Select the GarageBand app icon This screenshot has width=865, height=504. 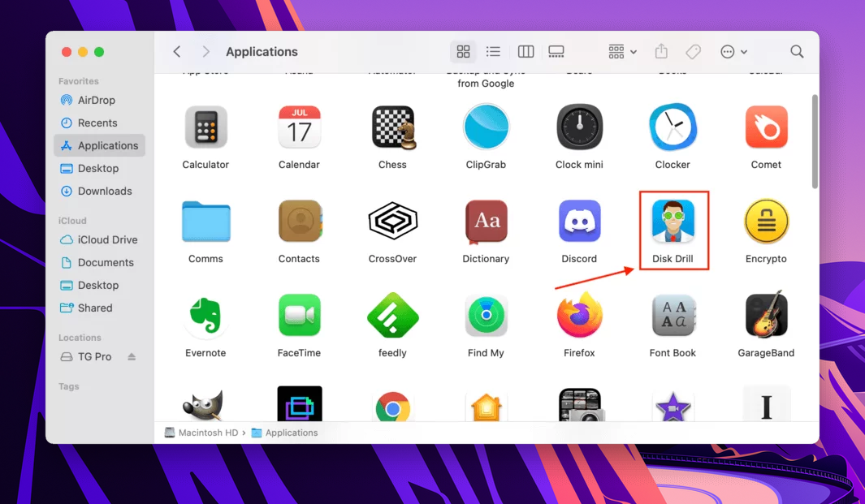point(766,314)
